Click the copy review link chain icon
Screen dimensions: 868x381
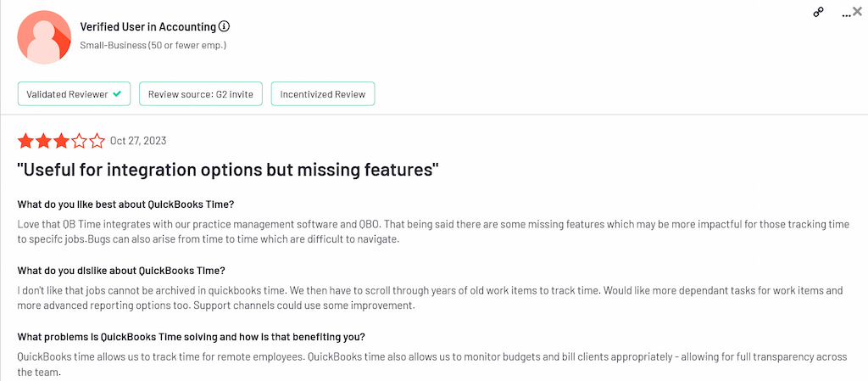[x=819, y=13]
